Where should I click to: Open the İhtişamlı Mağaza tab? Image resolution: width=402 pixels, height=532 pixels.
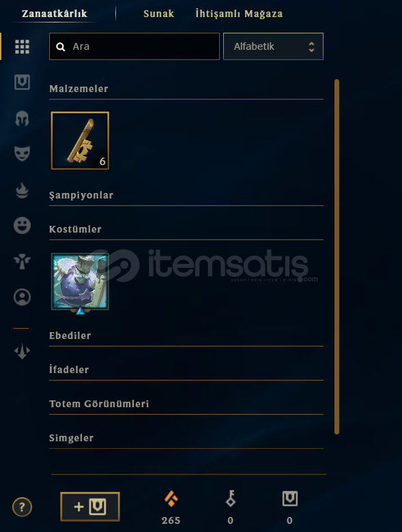click(x=239, y=14)
